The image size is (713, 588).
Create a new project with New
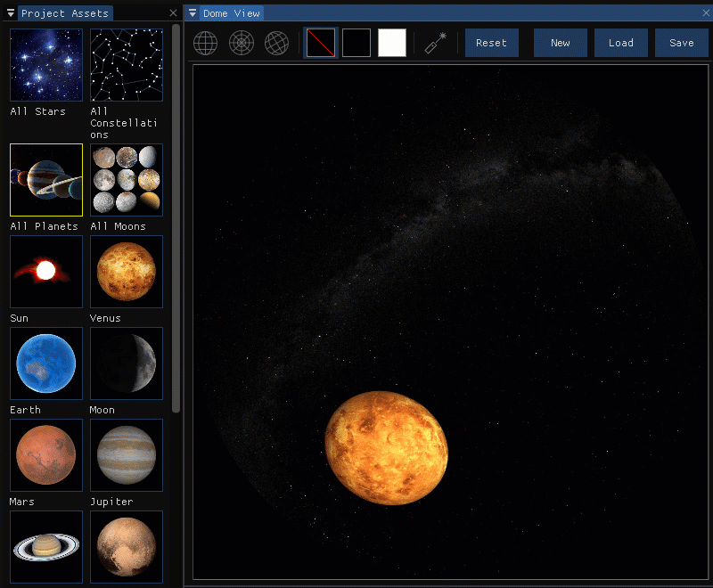pyautogui.click(x=561, y=43)
